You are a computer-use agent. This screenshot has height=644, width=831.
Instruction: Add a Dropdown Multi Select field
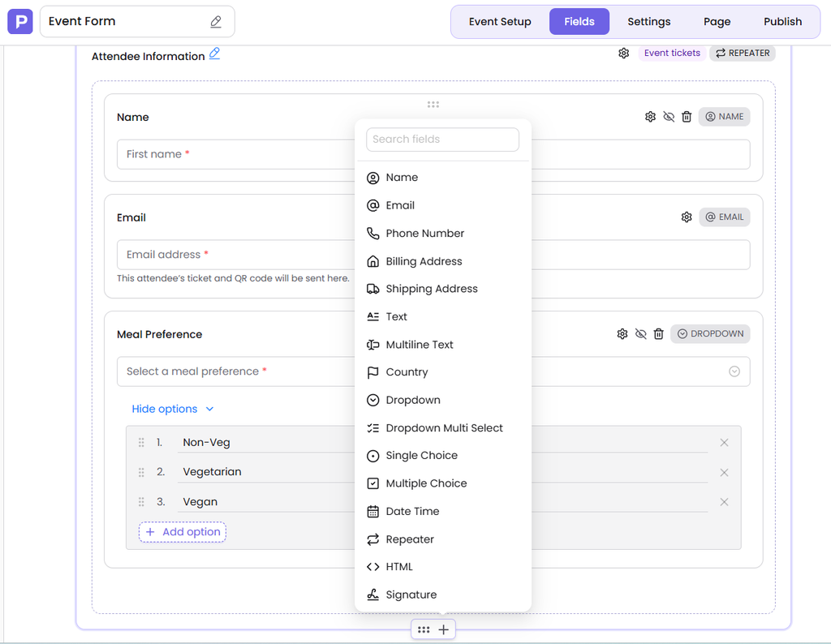[x=443, y=428]
